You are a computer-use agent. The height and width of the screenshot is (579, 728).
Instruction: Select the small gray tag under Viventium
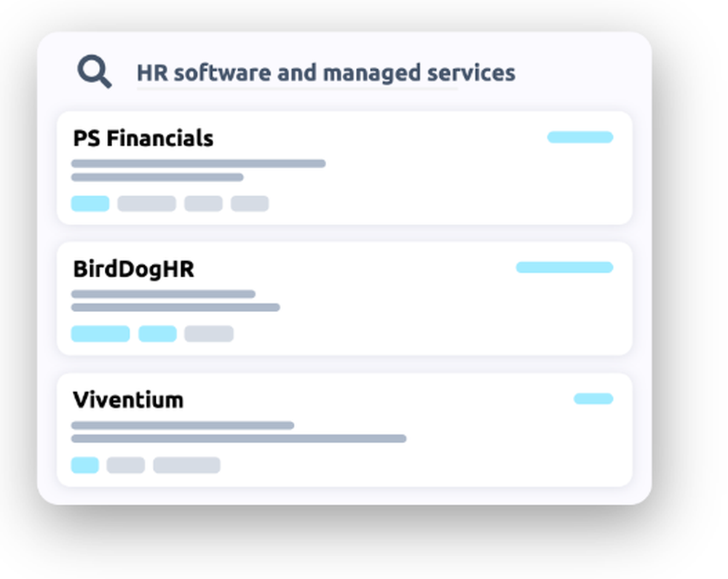click(125, 465)
